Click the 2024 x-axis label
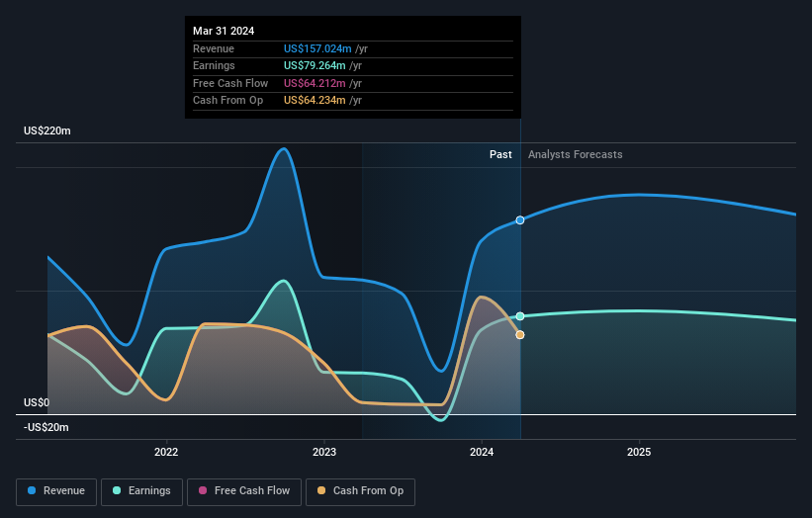The width and height of the screenshot is (812, 518). 482,452
